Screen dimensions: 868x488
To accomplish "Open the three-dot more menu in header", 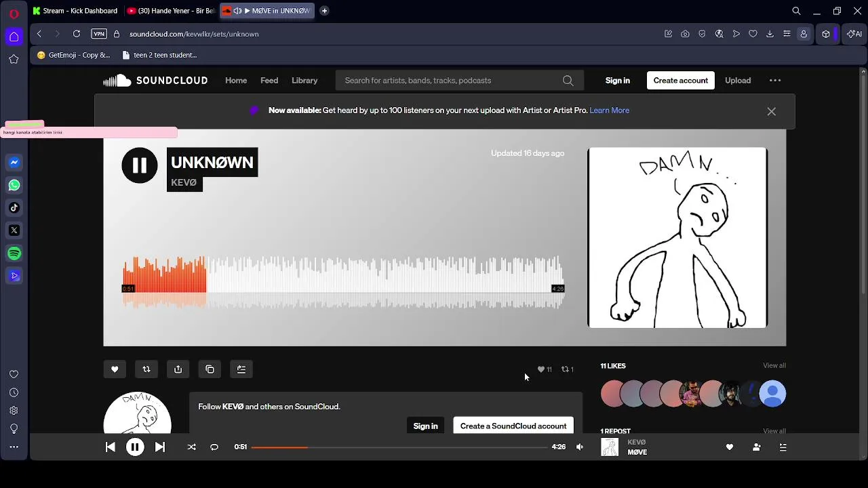I will click(775, 80).
